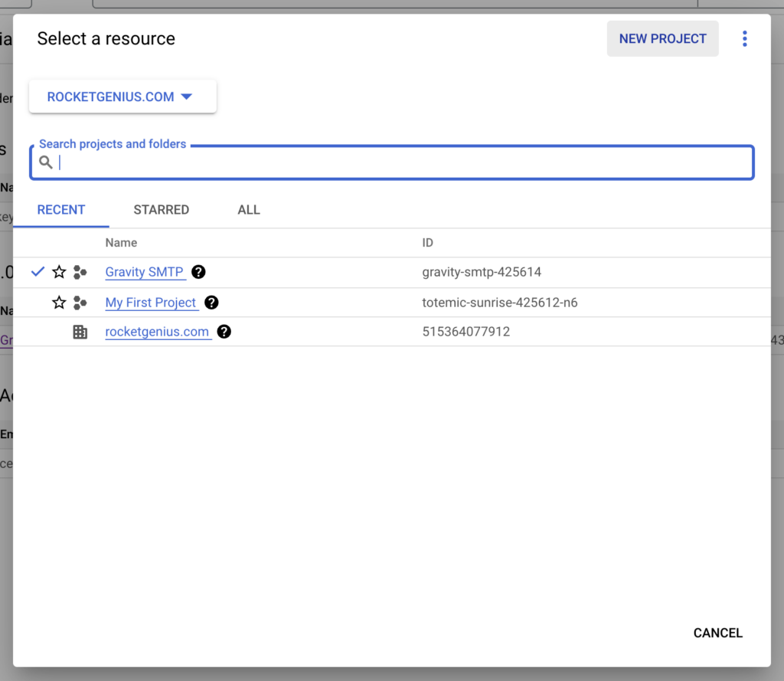The width and height of the screenshot is (784, 681).
Task: Star the My First Project entry
Action: 59,302
